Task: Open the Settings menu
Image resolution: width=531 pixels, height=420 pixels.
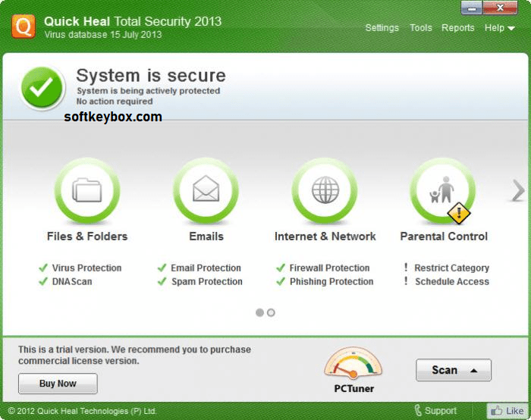Action: tap(382, 28)
